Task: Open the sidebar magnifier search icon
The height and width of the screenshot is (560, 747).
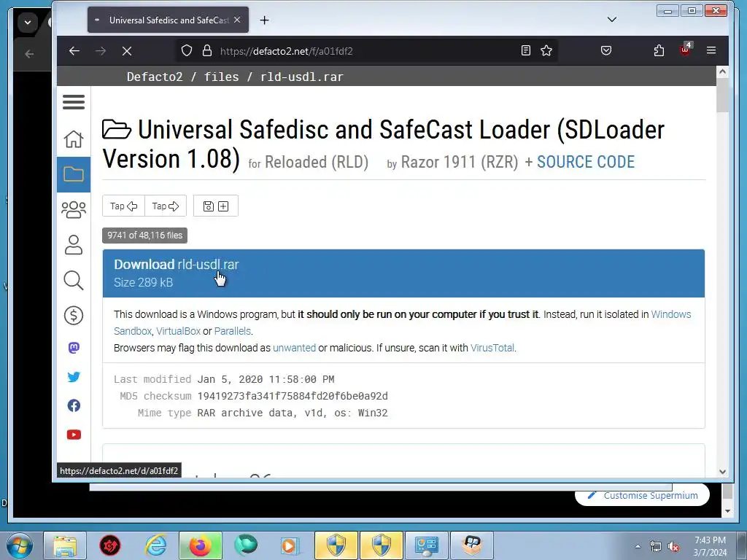Action: pos(74,280)
